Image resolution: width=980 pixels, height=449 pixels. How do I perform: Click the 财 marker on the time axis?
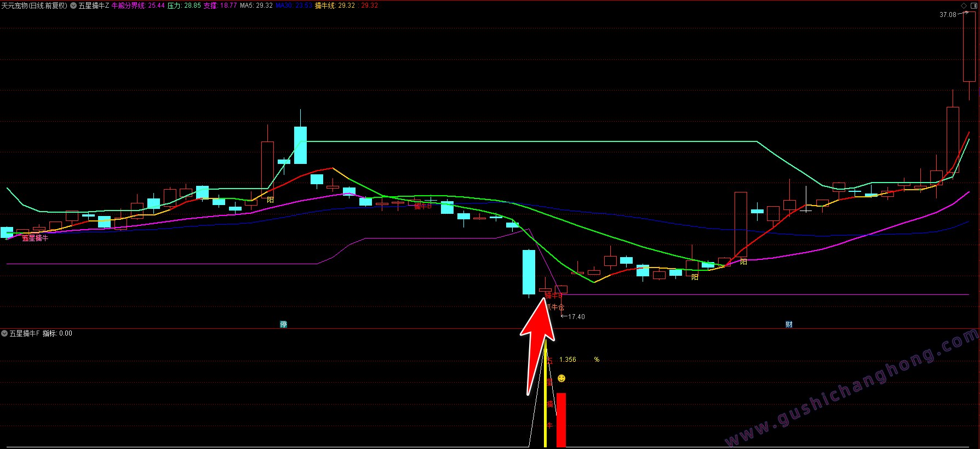[x=789, y=325]
